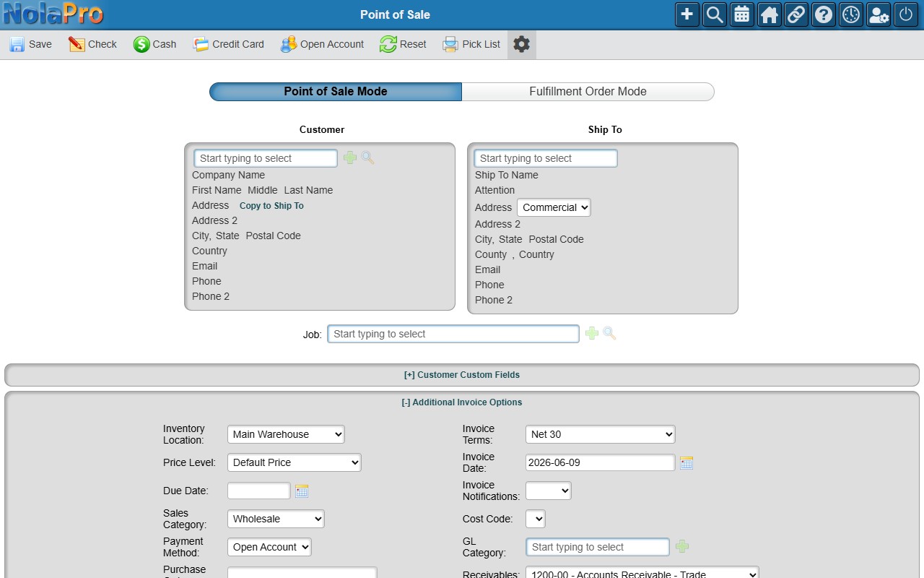Open the Invoice Terms dropdown
924x578 pixels.
click(601, 434)
